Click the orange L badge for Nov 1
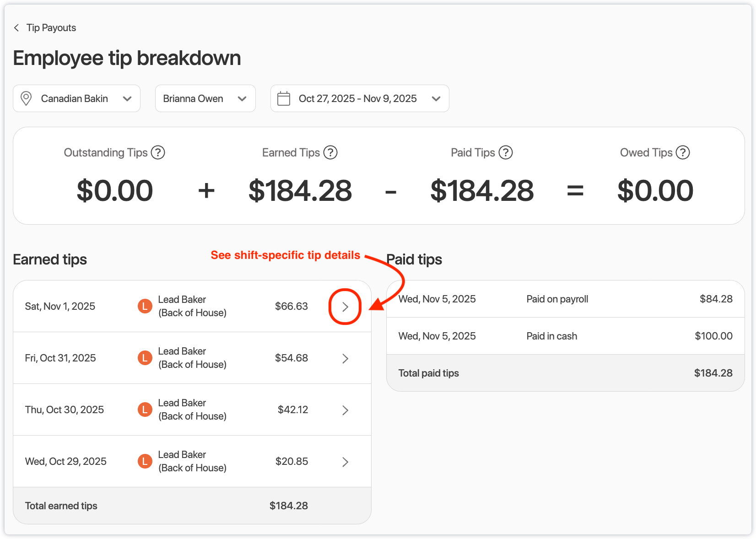The image size is (756, 539). 145,306
